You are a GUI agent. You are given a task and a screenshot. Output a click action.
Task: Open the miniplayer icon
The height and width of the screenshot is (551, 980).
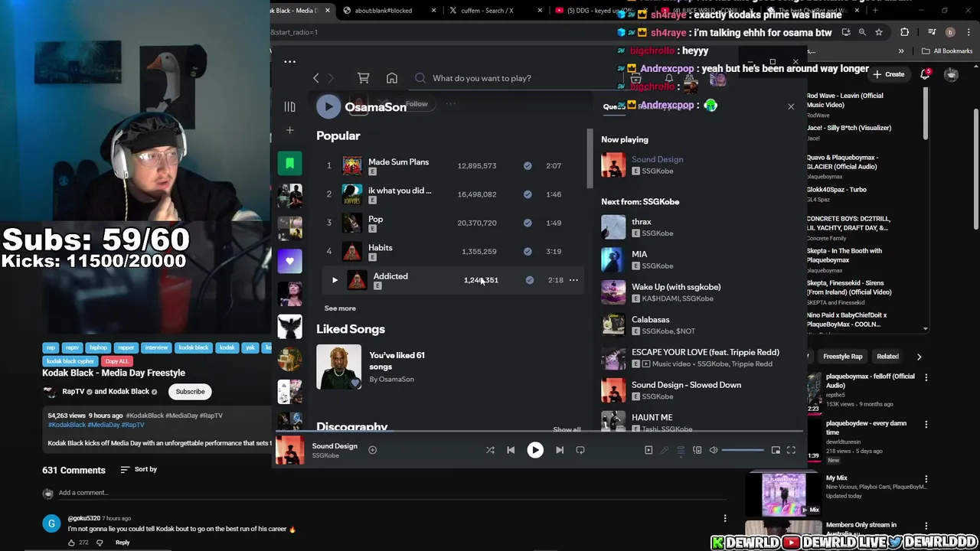[x=776, y=450]
